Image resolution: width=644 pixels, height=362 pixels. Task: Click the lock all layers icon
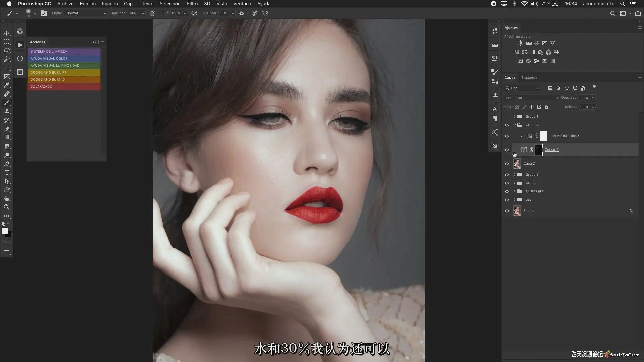coord(546,107)
